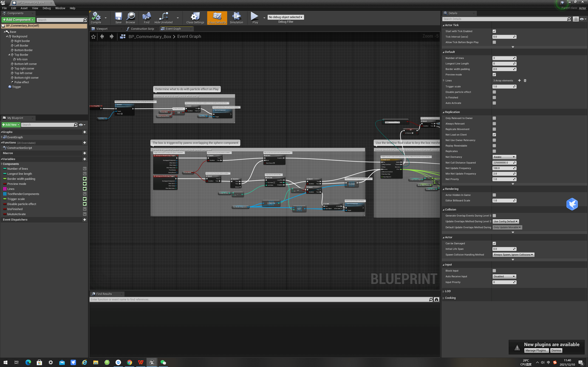Toggle visibility eye for the Lines variable
The width and height of the screenshot is (588, 367).
85,189
